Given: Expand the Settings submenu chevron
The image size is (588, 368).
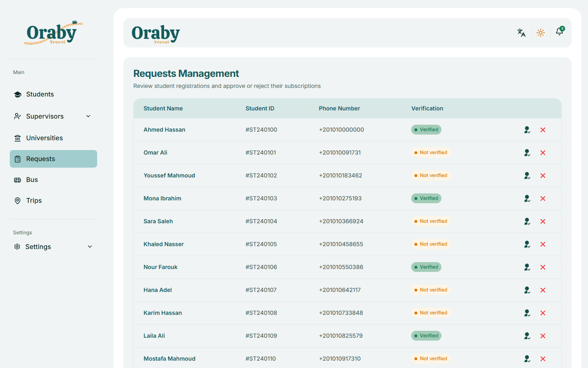Looking at the screenshot, I should 90,247.
